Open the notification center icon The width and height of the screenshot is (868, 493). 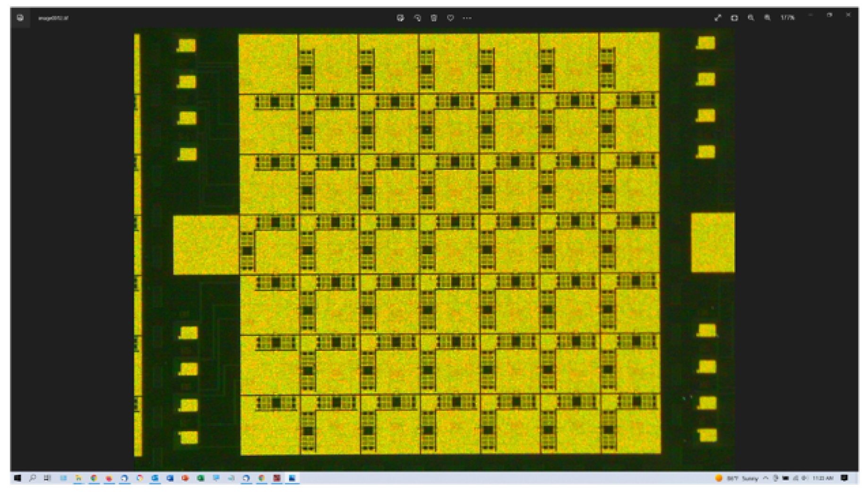pos(844,478)
